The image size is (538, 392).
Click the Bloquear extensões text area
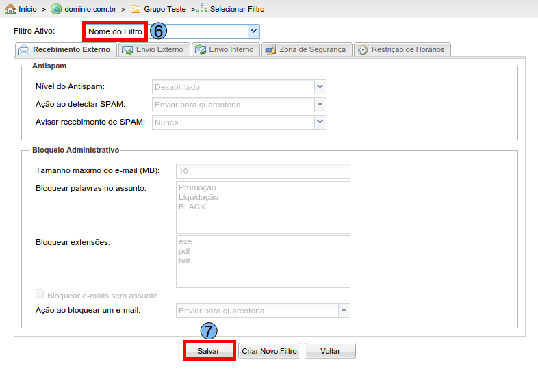pyautogui.click(x=263, y=261)
